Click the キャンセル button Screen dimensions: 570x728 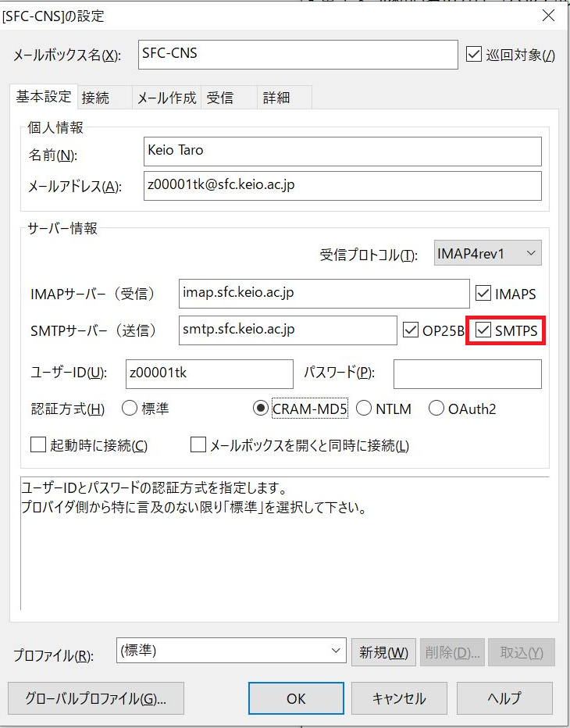(x=399, y=698)
